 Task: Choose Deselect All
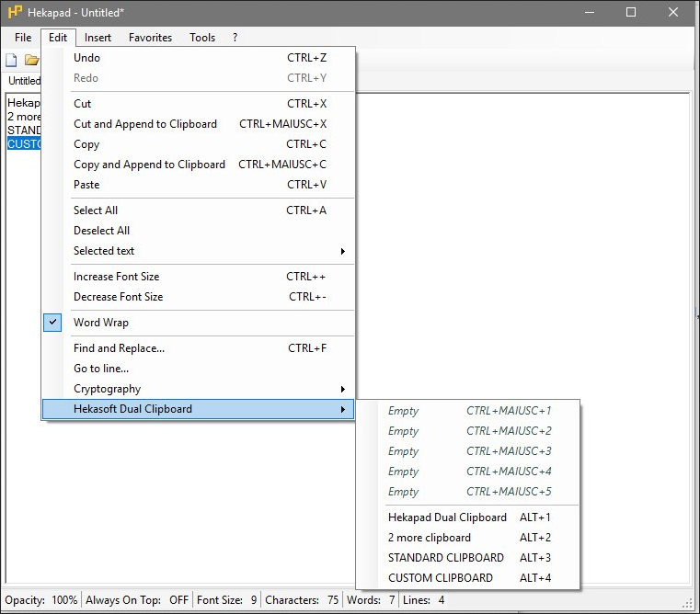click(198, 231)
